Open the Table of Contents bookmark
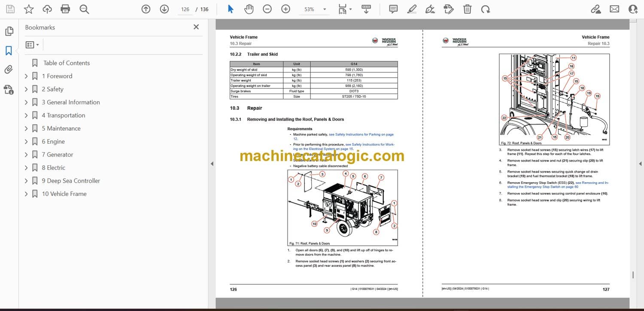Image resolution: width=644 pixels, height=311 pixels. [x=67, y=63]
